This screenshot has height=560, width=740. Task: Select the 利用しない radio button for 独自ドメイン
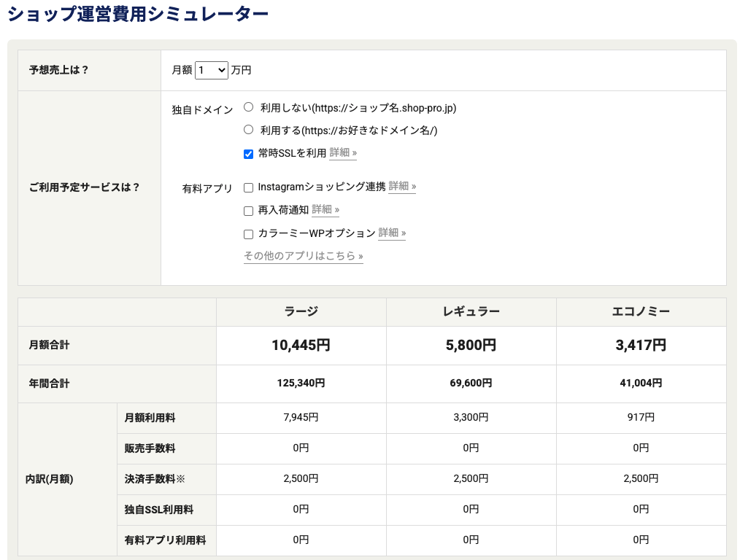pos(248,106)
